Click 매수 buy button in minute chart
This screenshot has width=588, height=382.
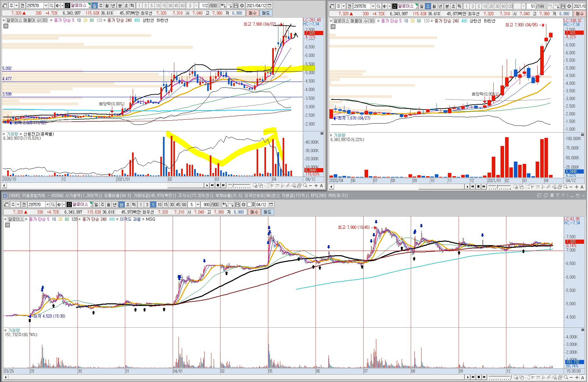click(x=254, y=212)
